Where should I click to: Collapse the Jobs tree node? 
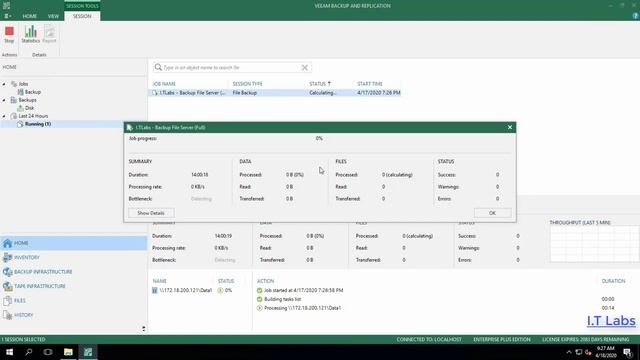(x=4, y=84)
